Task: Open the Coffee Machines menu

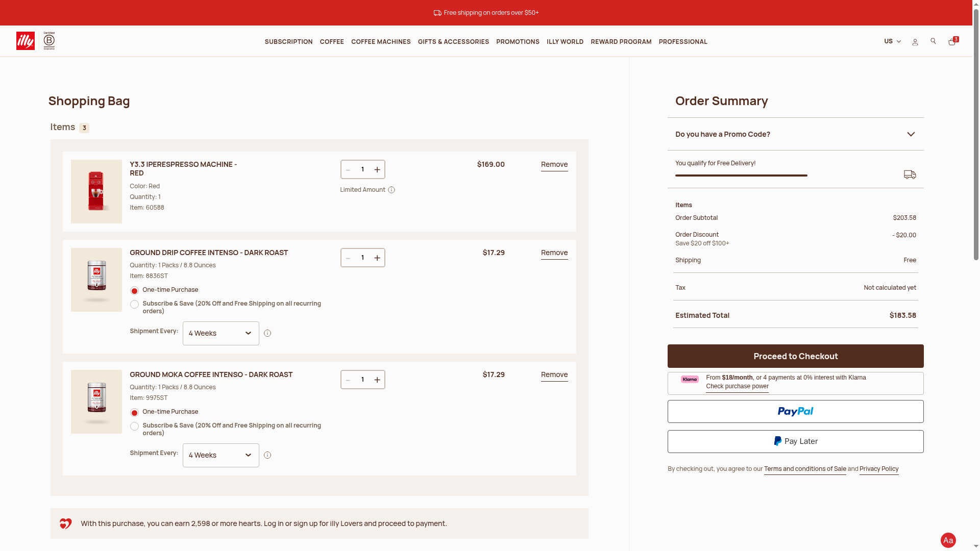Action: (x=381, y=42)
